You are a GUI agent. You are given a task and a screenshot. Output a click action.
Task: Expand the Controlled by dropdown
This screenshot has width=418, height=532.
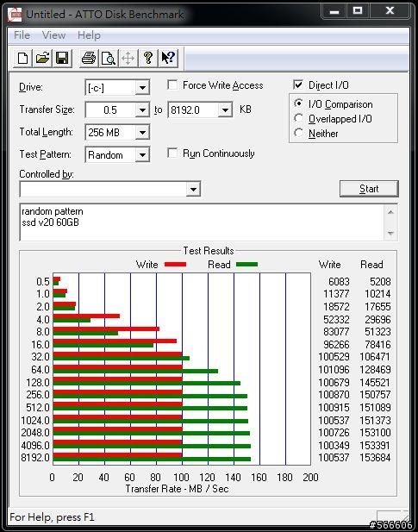click(x=193, y=189)
